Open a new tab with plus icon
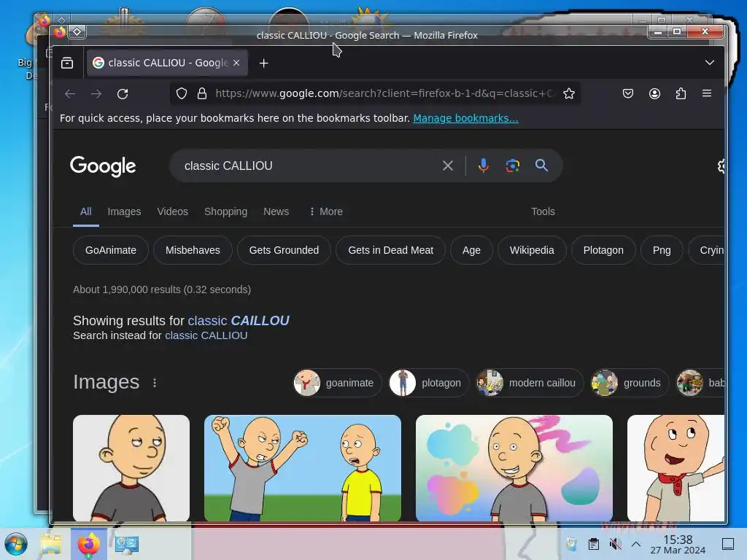747x560 pixels. [x=263, y=63]
